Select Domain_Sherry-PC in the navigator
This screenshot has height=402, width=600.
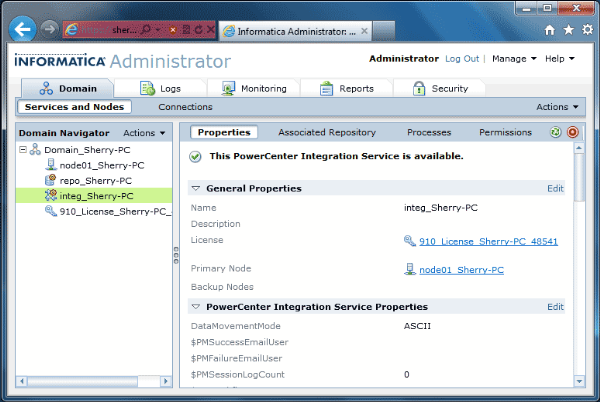pos(87,150)
